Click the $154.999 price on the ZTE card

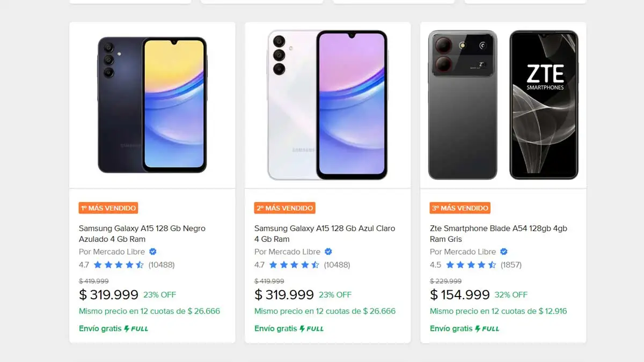coord(459,294)
